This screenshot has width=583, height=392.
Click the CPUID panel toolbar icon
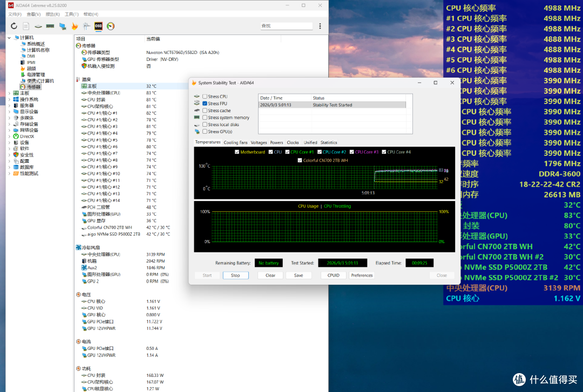86,26
